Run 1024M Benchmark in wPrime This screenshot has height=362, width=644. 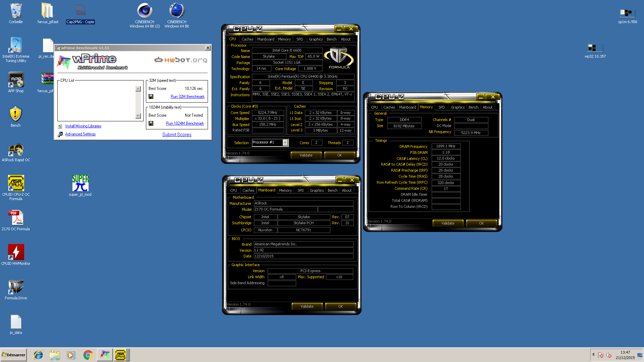point(185,123)
